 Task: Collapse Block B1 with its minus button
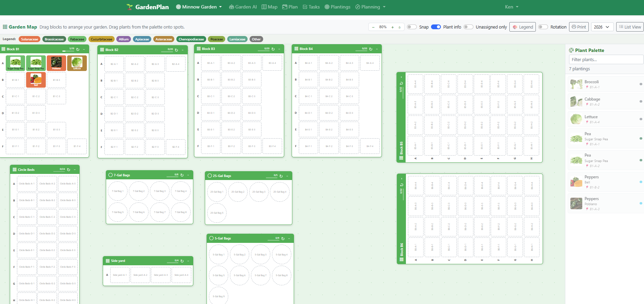(84, 49)
